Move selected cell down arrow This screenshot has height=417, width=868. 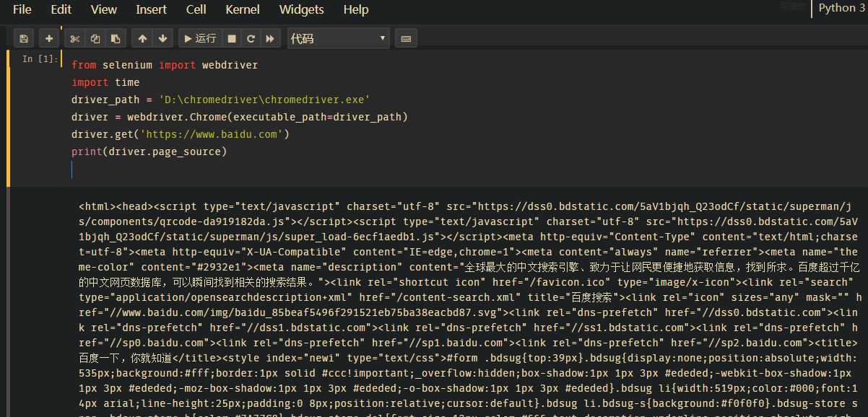coord(162,38)
